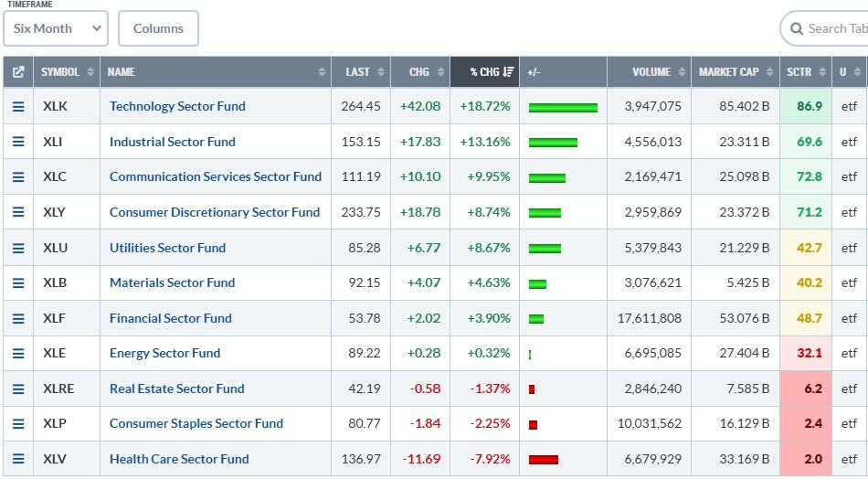Click the Columns button
This screenshot has height=479, width=868.
click(x=158, y=29)
